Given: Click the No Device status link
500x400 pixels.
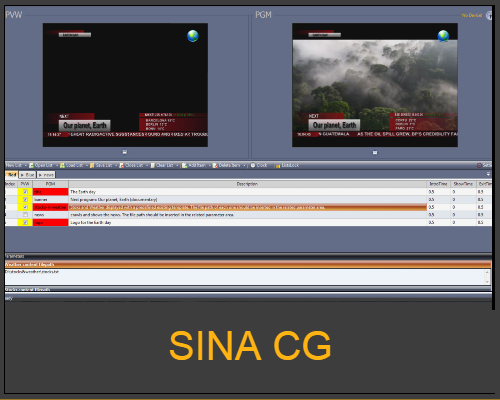Looking at the screenshot, I should (472, 15).
